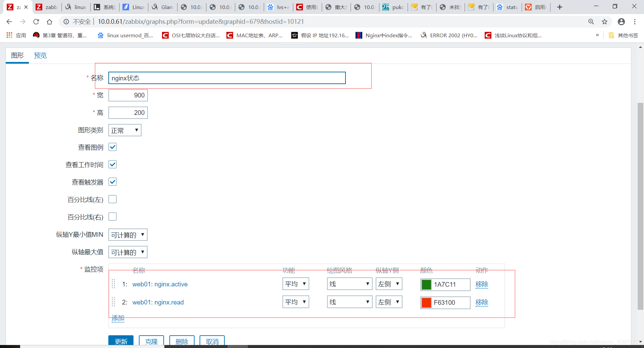Open the 假设 IP 地址 bookmark
This screenshot has height=348, width=644.
320,35
